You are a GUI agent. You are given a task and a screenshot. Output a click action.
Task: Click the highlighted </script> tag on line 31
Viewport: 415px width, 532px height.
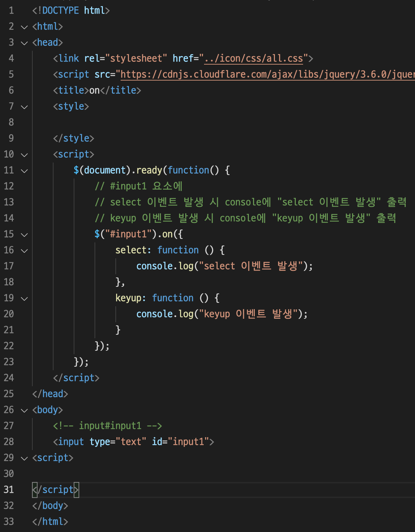tap(56, 490)
